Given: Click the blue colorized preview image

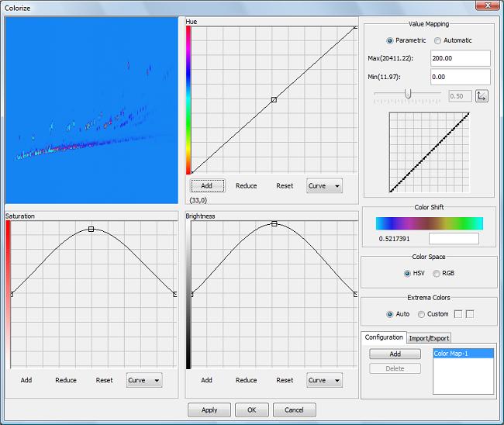Looking at the screenshot, I should (x=91, y=110).
